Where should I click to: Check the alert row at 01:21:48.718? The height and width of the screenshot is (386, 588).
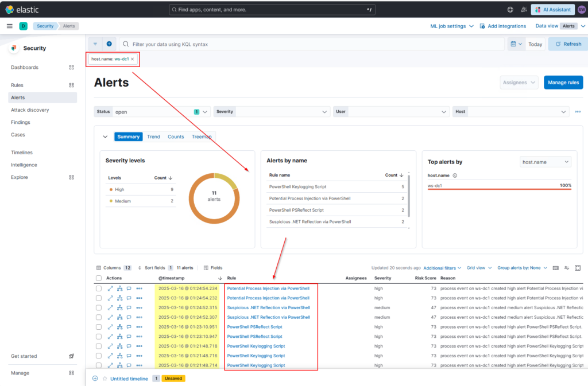99,346
